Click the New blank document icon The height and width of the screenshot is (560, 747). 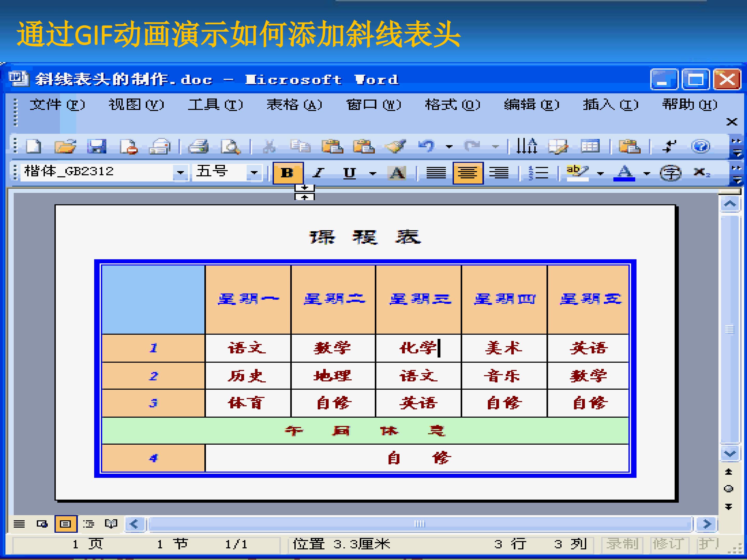(33, 146)
